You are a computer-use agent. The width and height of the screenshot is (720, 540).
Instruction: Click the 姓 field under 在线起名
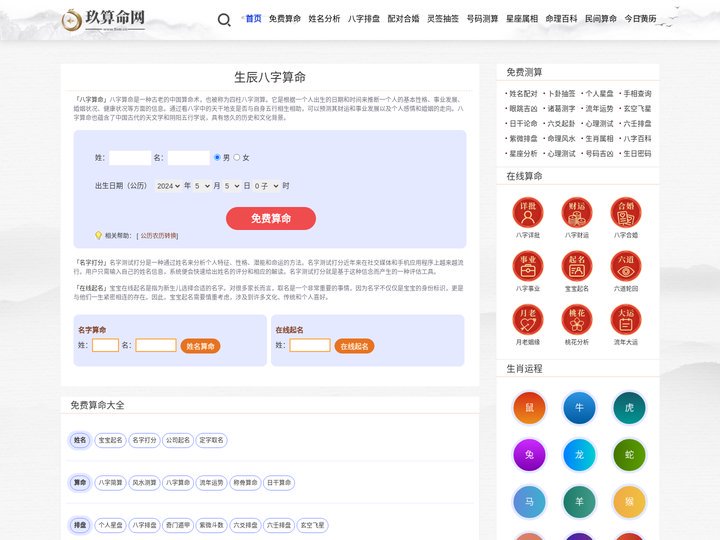309,345
